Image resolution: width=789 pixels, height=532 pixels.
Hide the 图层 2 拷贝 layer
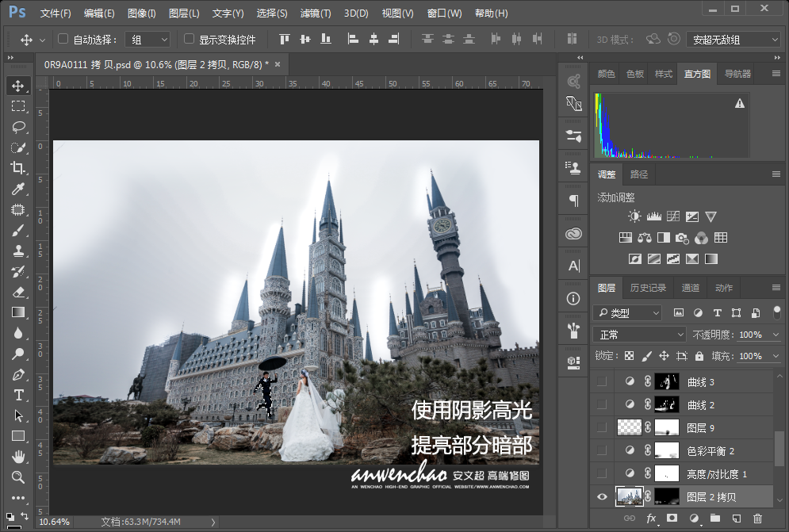pos(602,497)
